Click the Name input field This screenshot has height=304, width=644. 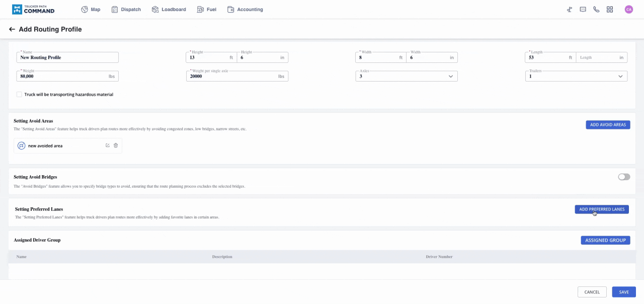[x=67, y=57]
